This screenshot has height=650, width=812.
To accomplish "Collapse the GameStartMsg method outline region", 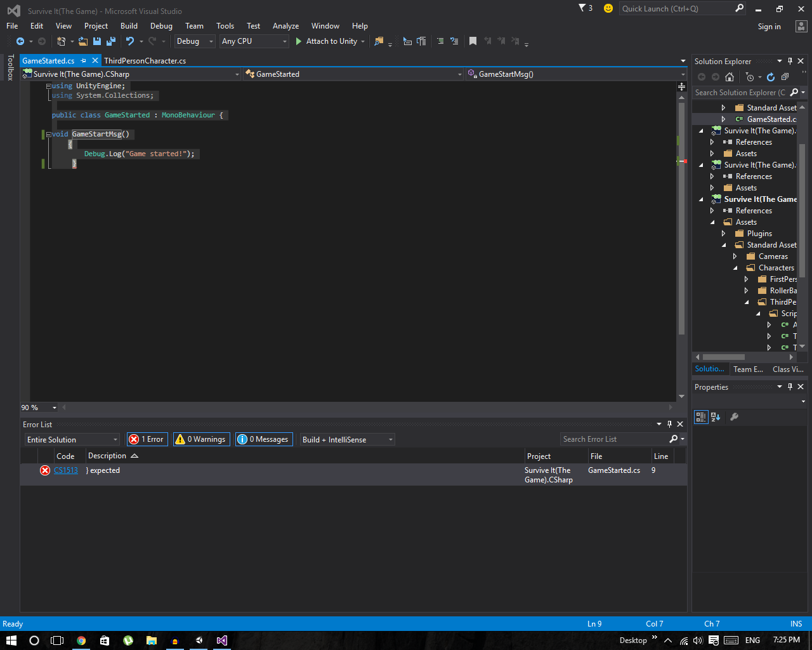I will tap(49, 134).
